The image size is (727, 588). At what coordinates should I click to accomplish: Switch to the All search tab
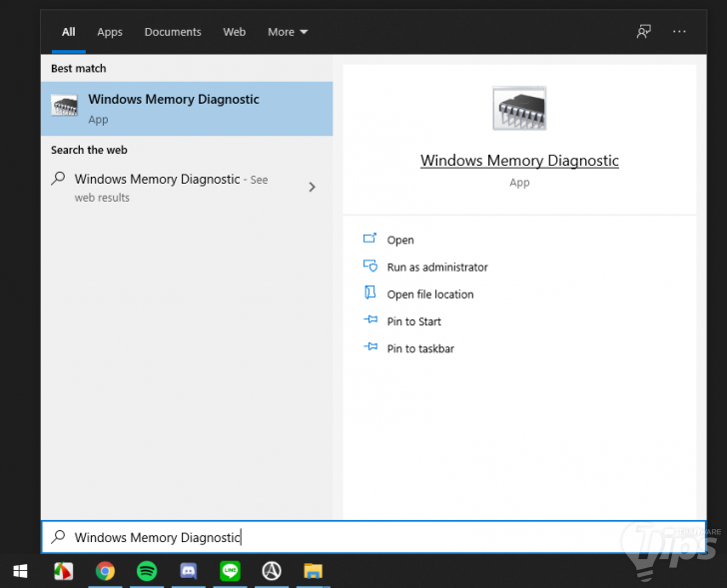tap(69, 32)
